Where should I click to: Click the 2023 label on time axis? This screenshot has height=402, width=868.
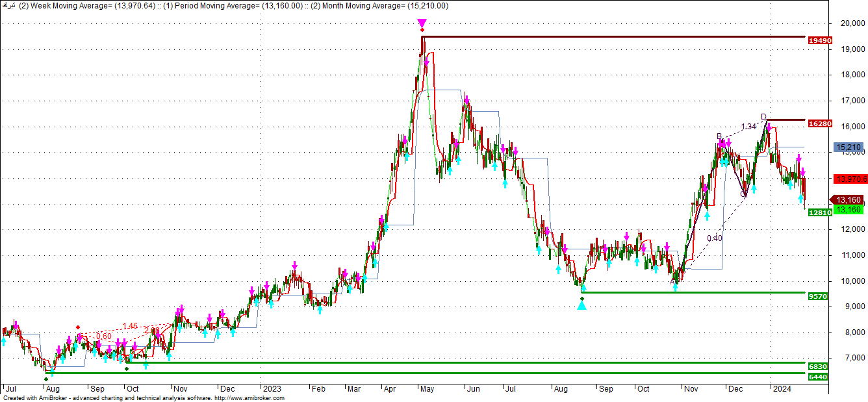point(272,389)
